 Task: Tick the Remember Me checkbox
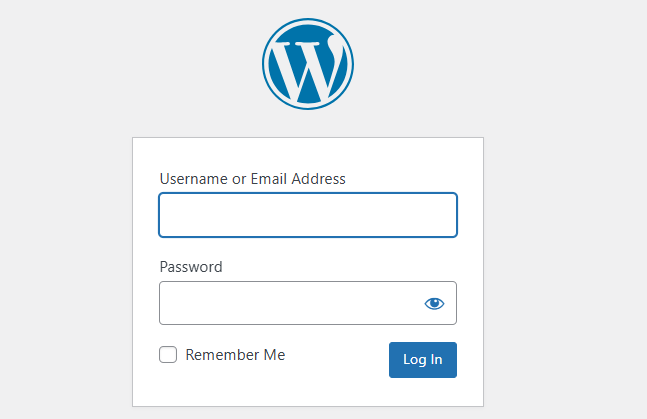pos(168,355)
